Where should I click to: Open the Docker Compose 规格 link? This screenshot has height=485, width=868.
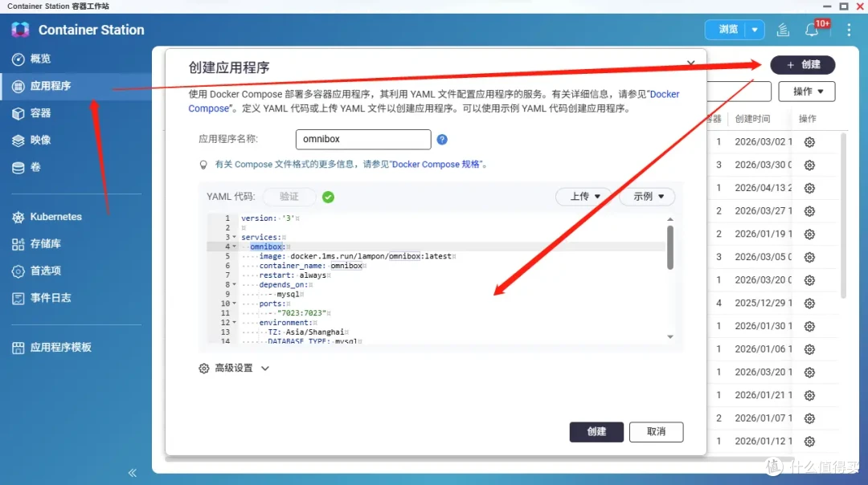[437, 165]
